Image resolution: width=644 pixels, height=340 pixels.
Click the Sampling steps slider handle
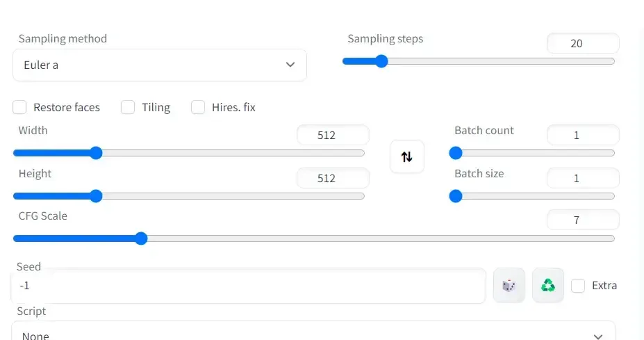pos(381,61)
